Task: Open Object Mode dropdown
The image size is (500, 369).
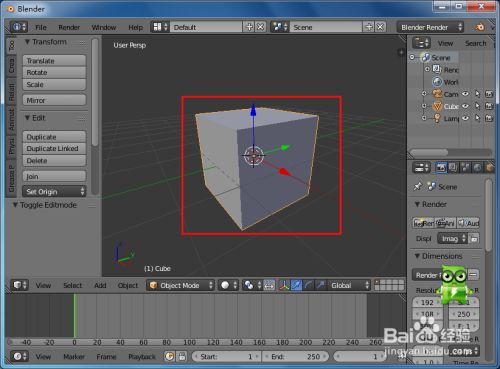Action: pos(180,285)
